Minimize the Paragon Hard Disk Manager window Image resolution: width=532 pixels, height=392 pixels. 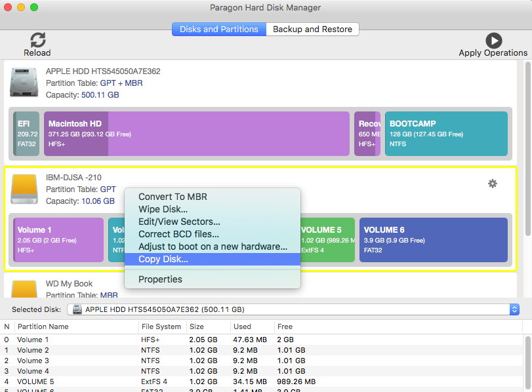tap(21, 7)
